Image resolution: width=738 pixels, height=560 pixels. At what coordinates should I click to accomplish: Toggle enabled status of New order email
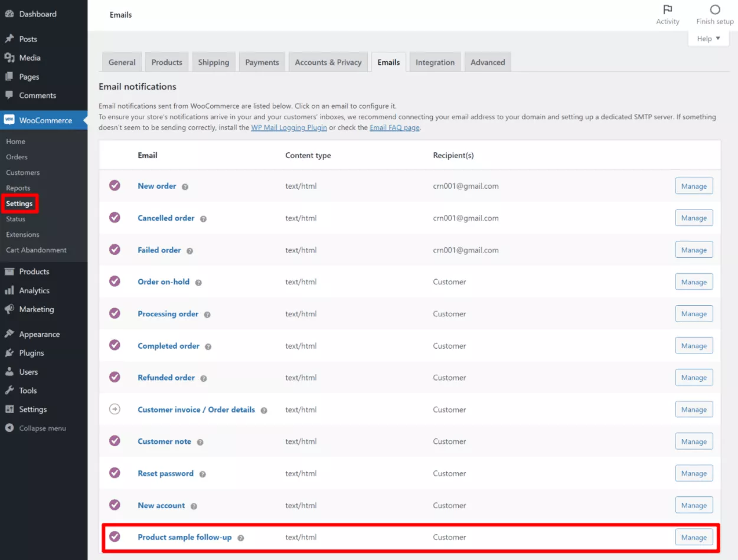point(115,185)
